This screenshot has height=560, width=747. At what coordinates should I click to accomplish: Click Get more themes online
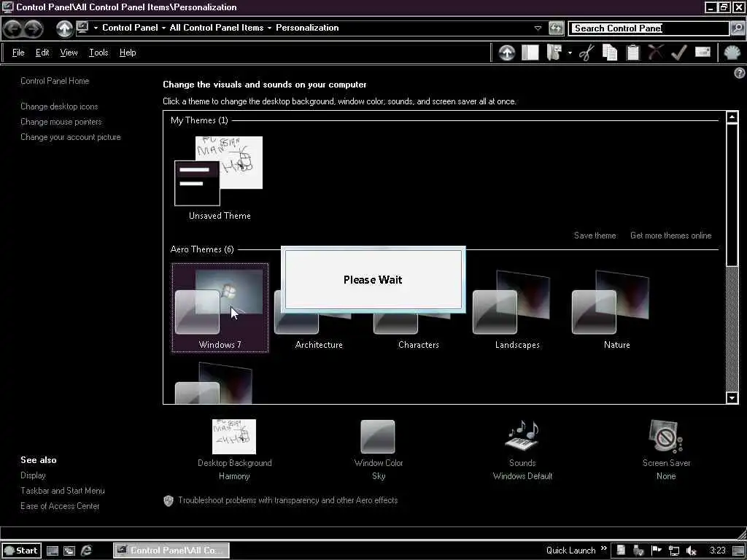(x=671, y=236)
